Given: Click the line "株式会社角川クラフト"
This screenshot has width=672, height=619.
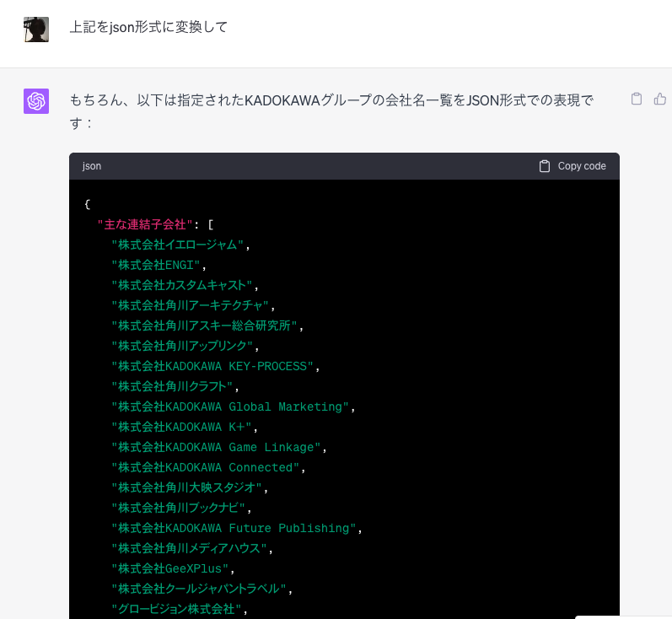Looking at the screenshot, I should pos(172,386).
